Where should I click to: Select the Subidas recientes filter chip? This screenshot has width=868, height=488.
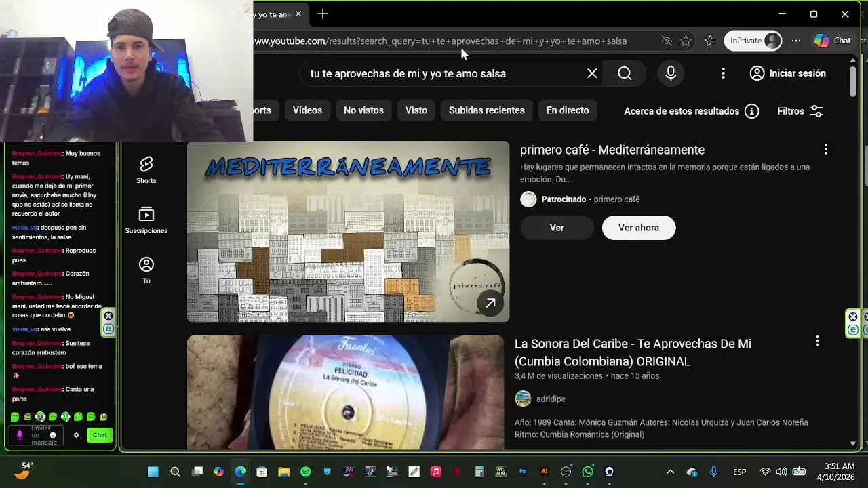[487, 110]
